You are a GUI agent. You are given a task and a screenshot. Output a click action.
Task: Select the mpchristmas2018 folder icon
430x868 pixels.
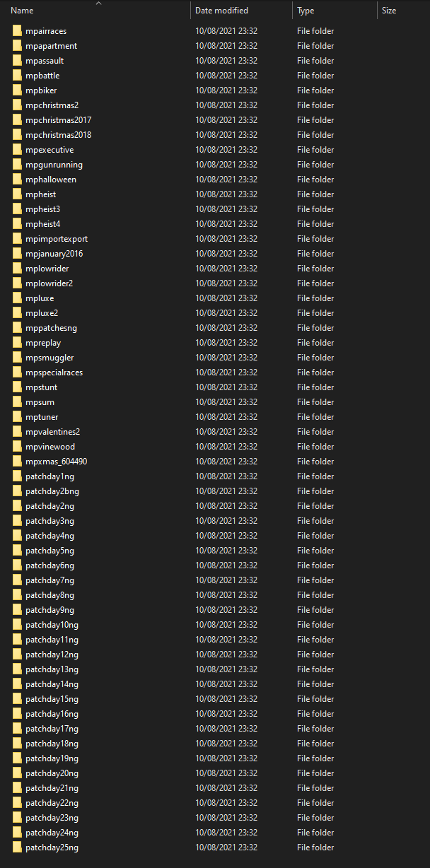pyautogui.click(x=18, y=135)
